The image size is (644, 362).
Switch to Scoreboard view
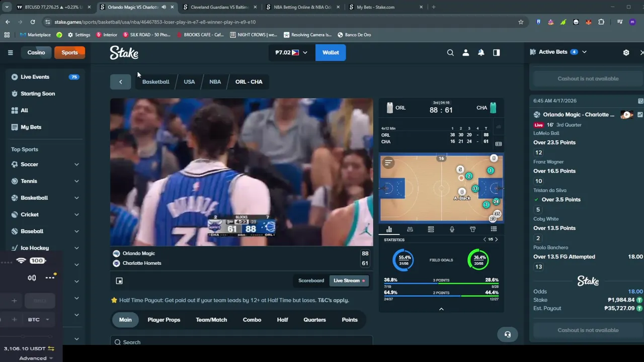tap(311, 281)
